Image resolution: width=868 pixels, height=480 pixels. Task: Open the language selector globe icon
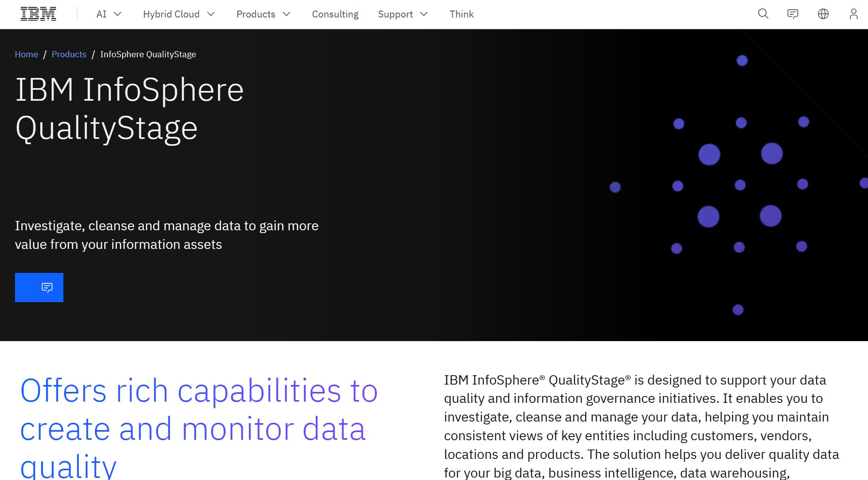click(x=823, y=14)
